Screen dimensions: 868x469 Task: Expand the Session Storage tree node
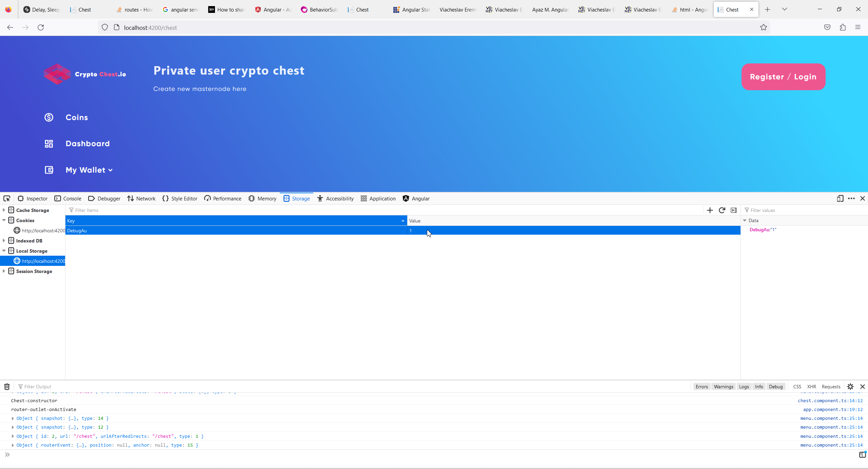tap(4, 271)
